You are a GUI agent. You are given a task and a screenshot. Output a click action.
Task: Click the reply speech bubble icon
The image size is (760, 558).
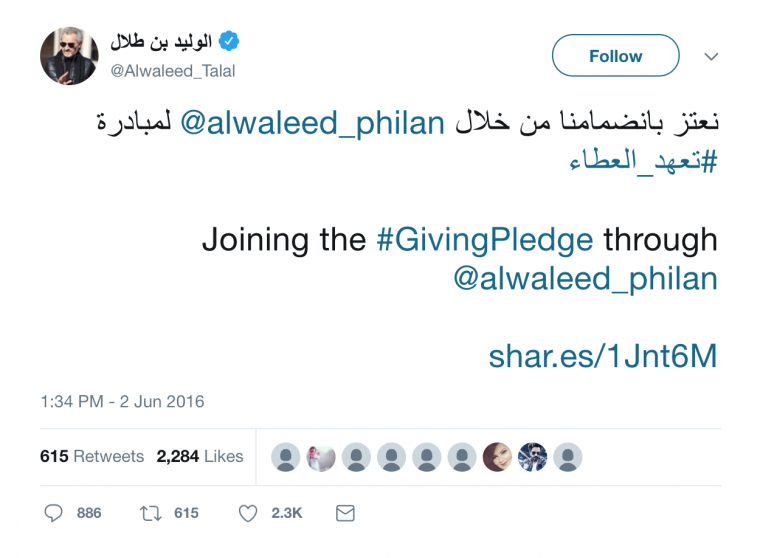(x=54, y=513)
